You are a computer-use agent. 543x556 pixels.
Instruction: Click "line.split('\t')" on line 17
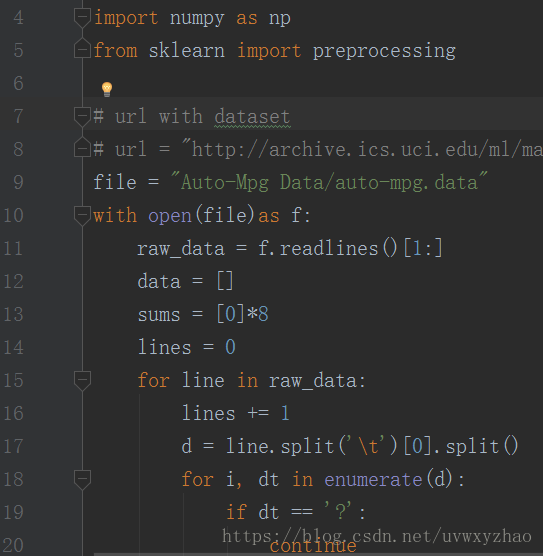(x=311, y=446)
